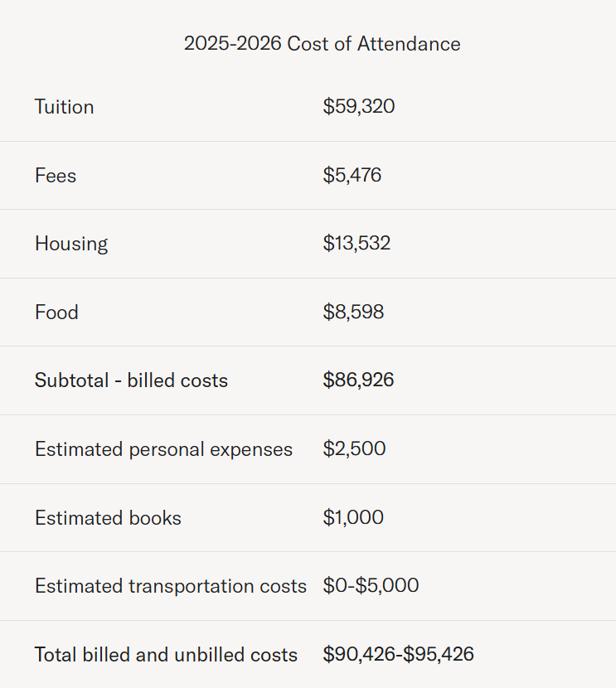
Task: Select the Total billed and unbilled costs label
Action: [x=166, y=655]
